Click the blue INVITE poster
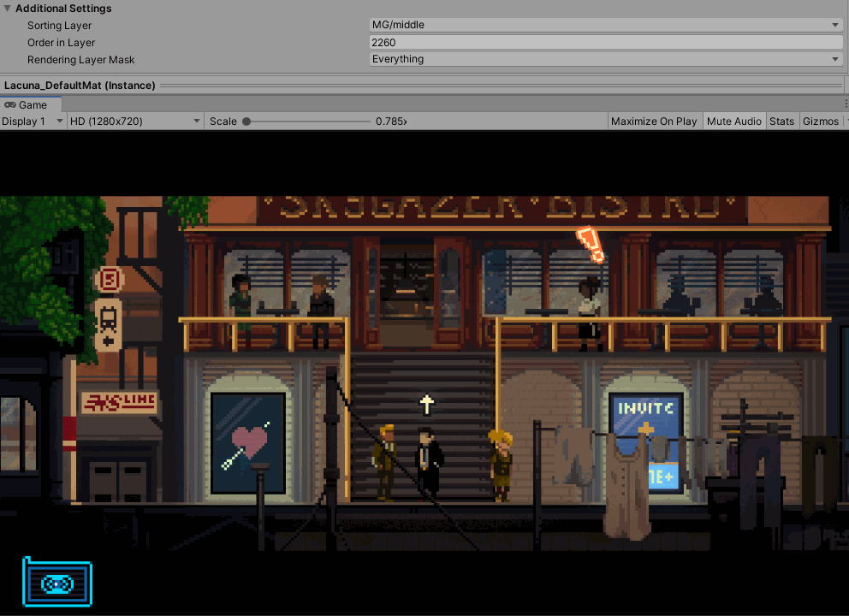The height and width of the screenshot is (616, 849). (646, 442)
